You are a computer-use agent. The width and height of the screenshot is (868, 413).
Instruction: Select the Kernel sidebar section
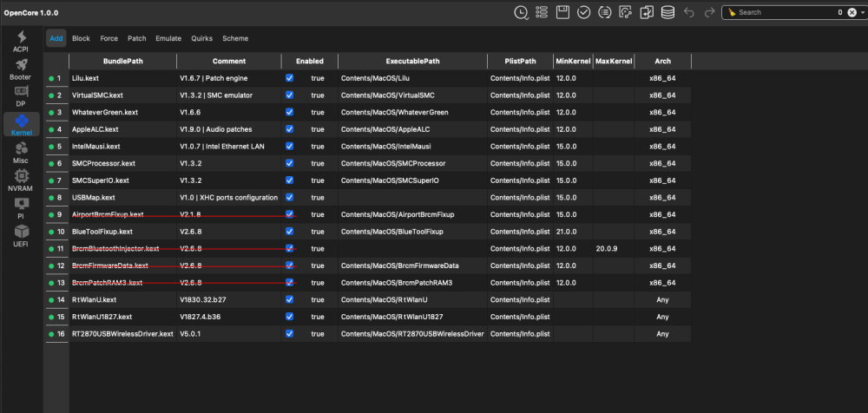(21, 124)
